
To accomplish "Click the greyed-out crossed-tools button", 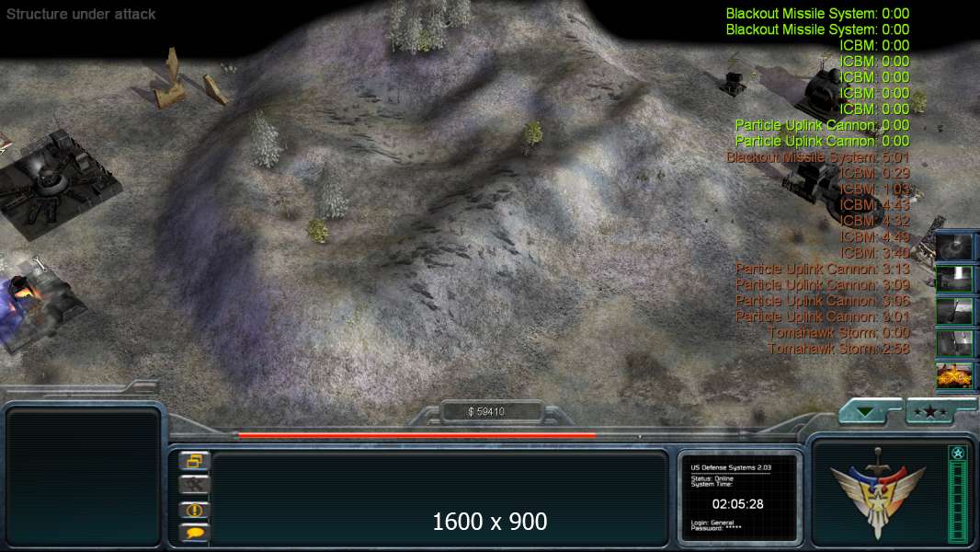I will pyautogui.click(x=194, y=485).
